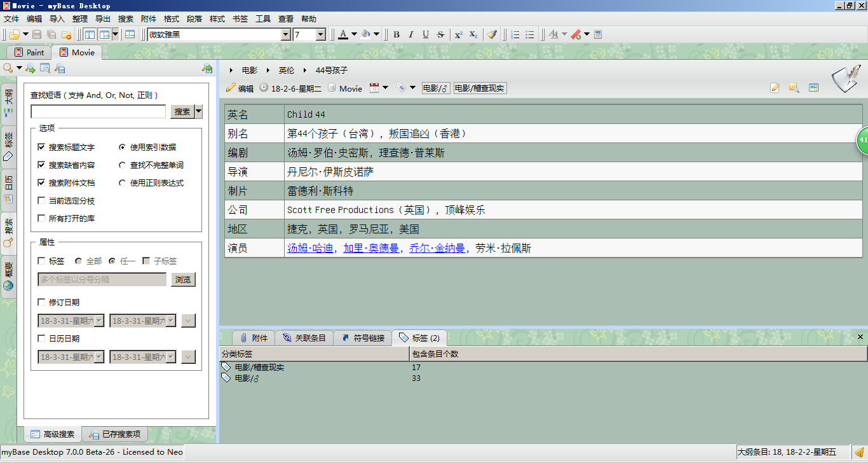Expand the 微软雅黑 font name dropdown
The image size is (868, 463).
(285, 34)
